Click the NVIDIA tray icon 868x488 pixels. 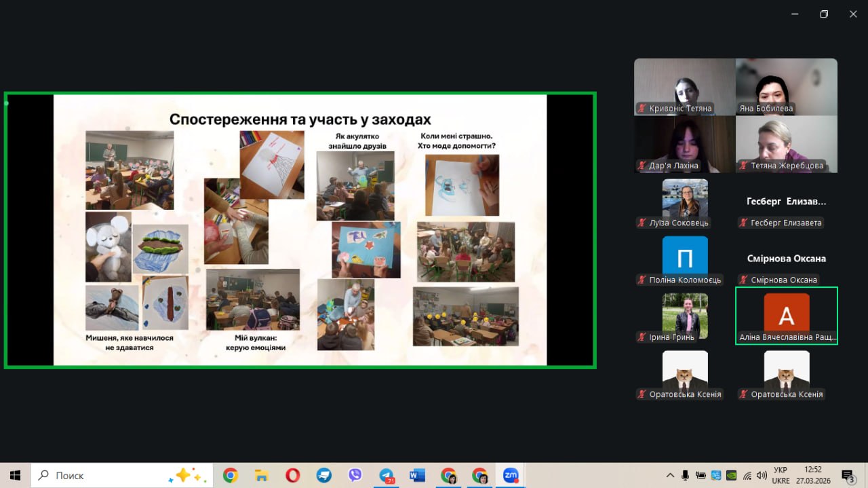tap(732, 475)
